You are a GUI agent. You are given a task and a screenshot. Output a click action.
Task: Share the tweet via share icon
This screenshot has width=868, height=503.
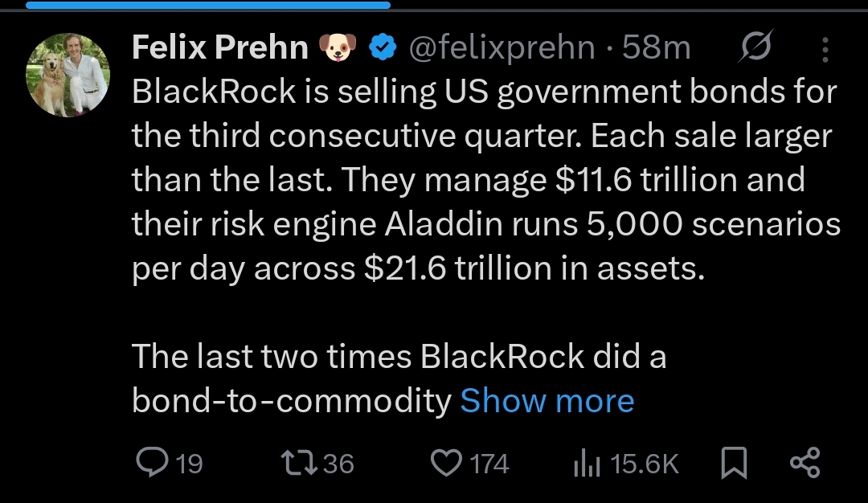[x=805, y=463]
